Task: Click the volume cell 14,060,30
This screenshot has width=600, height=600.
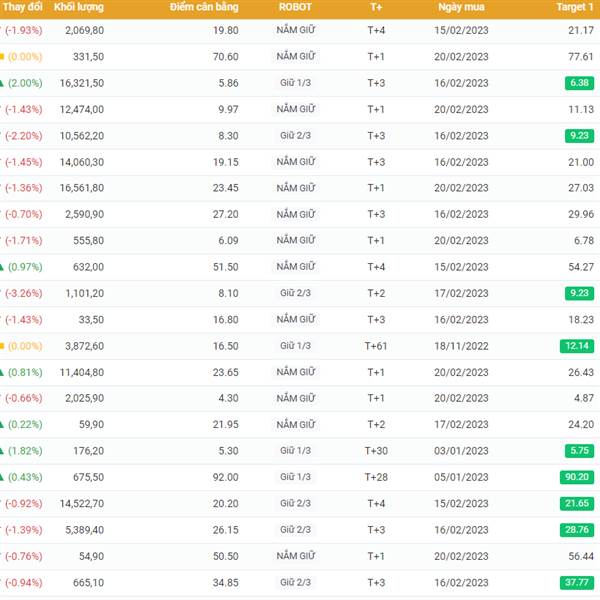Action: tap(82, 162)
